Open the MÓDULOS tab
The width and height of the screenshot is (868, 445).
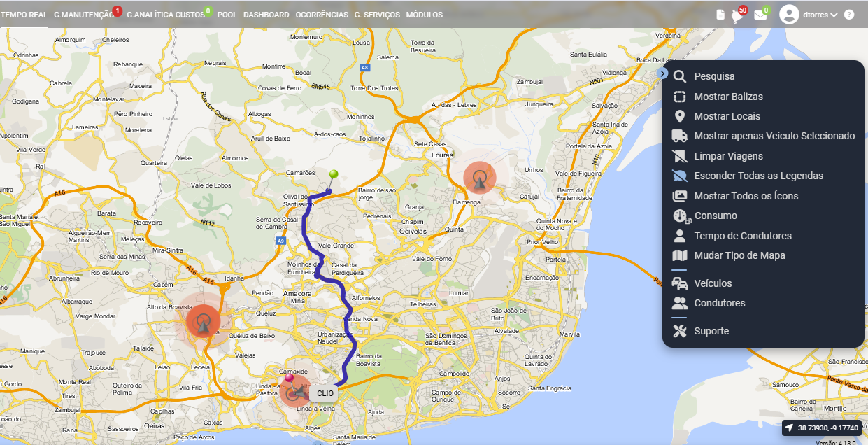click(x=425, y=15)
